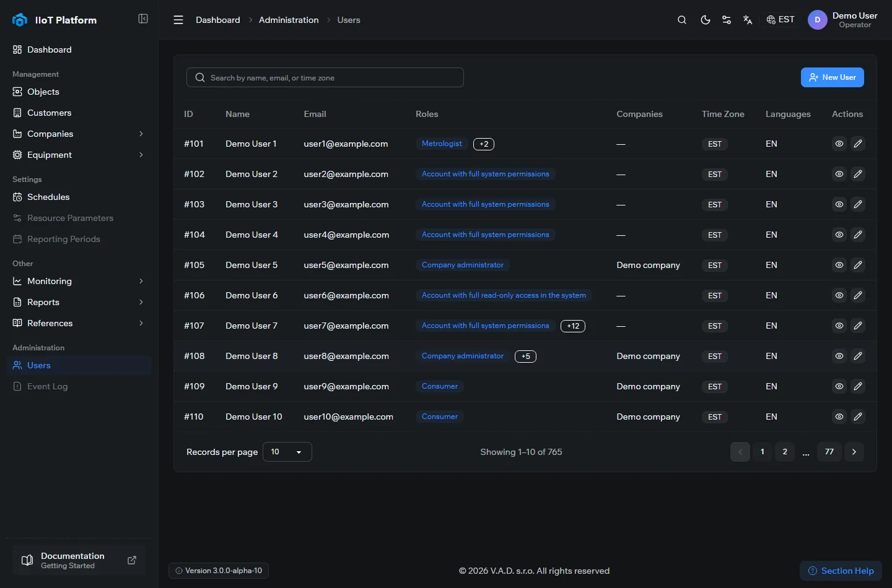Open the Records per page dropdown
The height and width of the screenshot is (588, 892).
(287, 452)
